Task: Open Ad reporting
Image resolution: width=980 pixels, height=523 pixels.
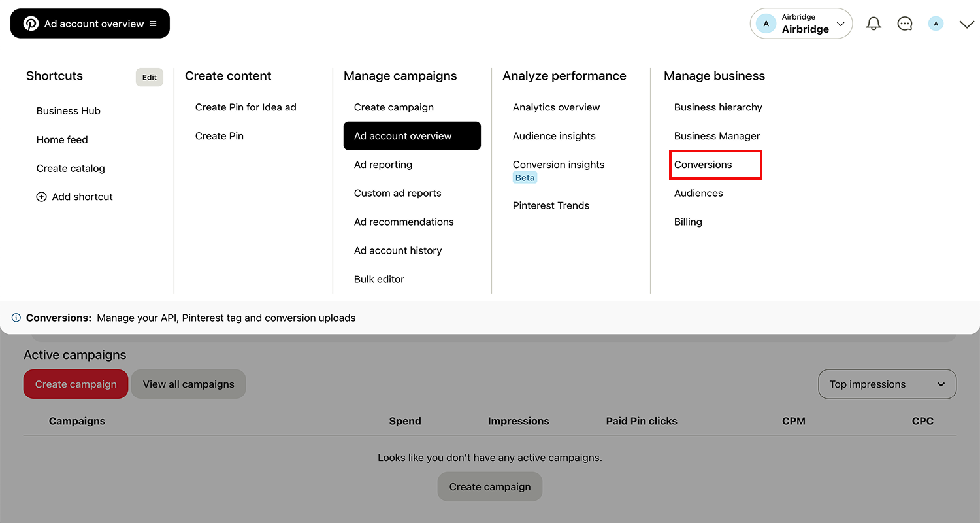Action: (383, 165)
